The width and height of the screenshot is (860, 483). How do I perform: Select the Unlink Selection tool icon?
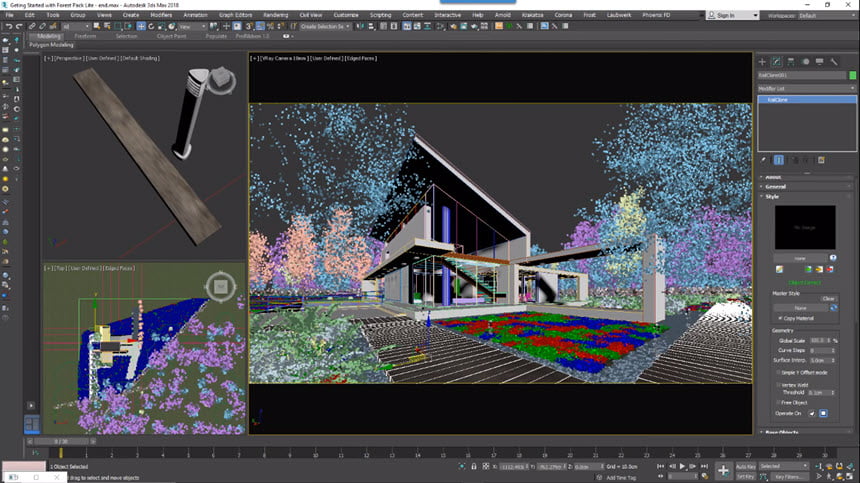pyautogui.click(x=43, y=26)
